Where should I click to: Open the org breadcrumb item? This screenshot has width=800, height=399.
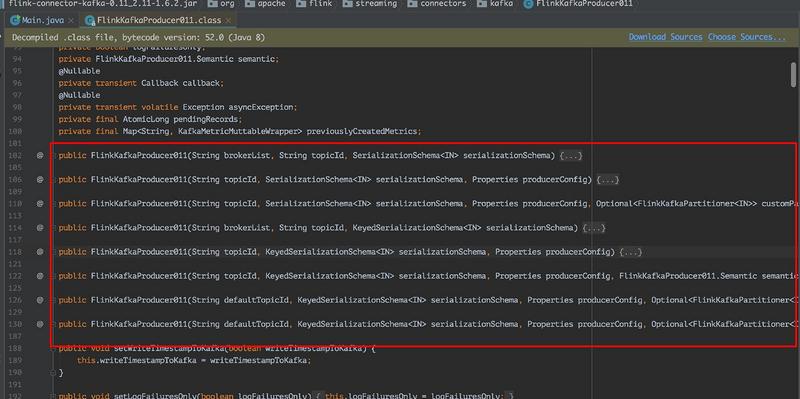point(228,4)
